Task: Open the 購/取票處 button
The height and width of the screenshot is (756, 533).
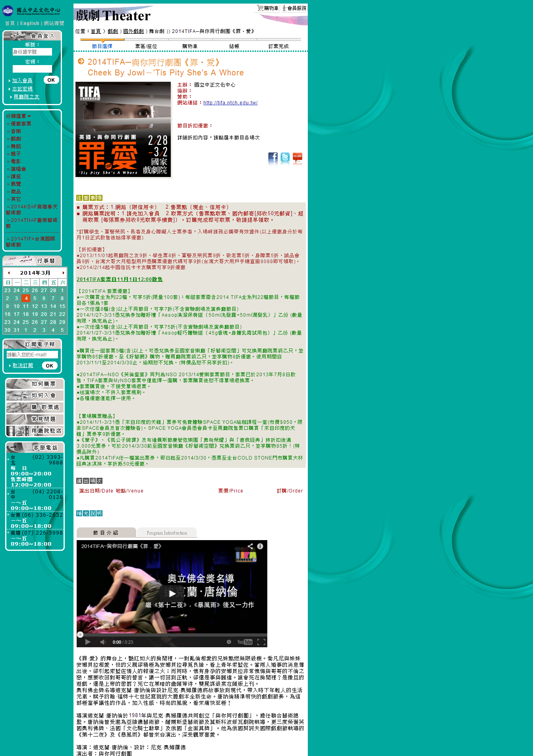Action: coord(35,407)
